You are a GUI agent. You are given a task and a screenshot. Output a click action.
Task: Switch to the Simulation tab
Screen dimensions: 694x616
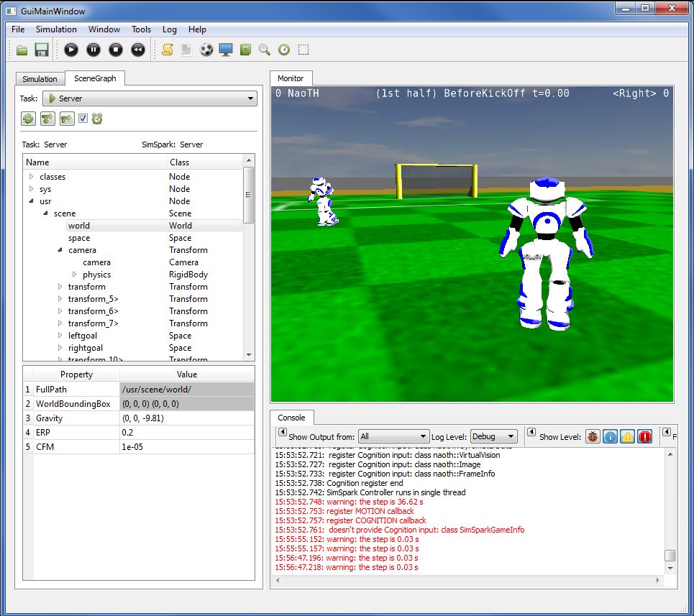point(40,78)
